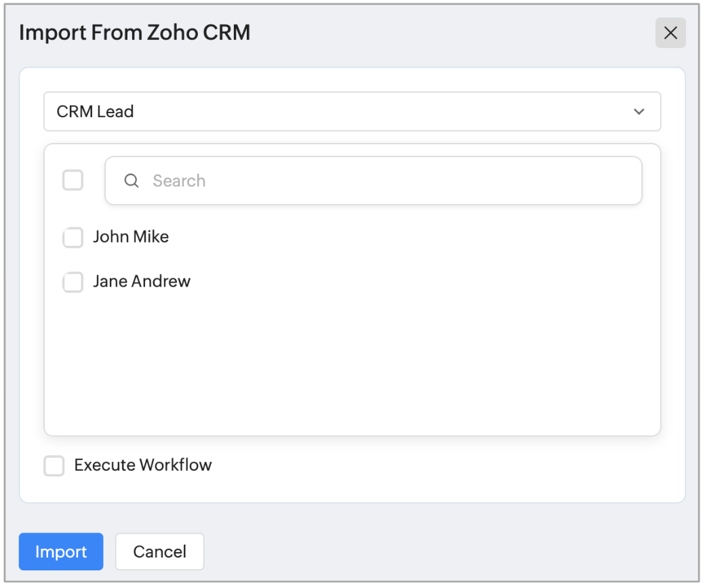Check the Jane Andrew checkbox
The width and height of the screenshot is (705, 588).
click(73, 282)
